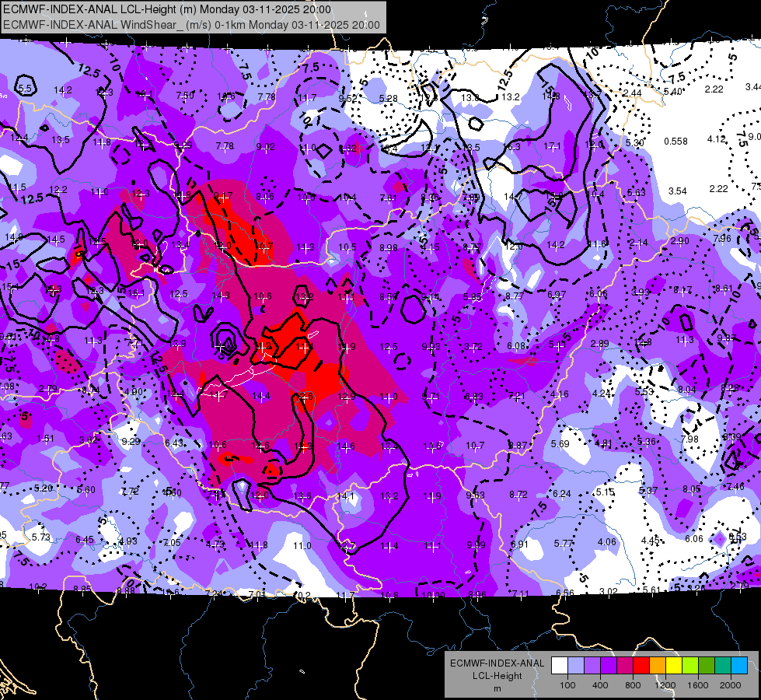Click the 800 tick label on the legend
This screenshot has width=761, height=700.
tap(633, 685)
